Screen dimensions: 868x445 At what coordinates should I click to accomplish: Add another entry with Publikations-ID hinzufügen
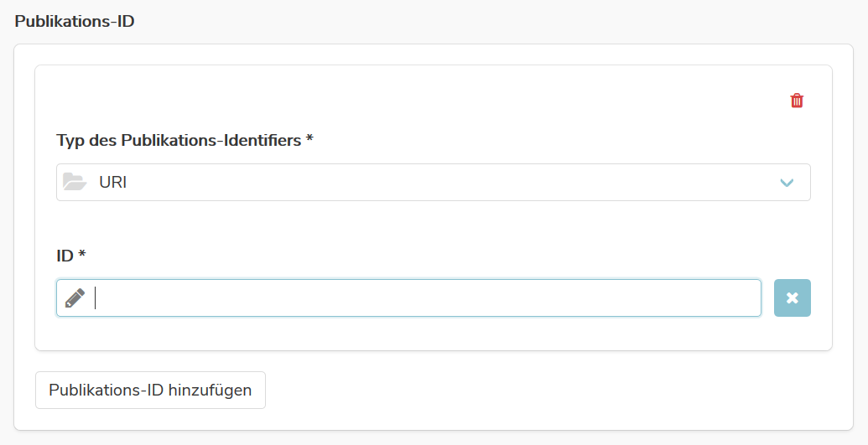151,391
